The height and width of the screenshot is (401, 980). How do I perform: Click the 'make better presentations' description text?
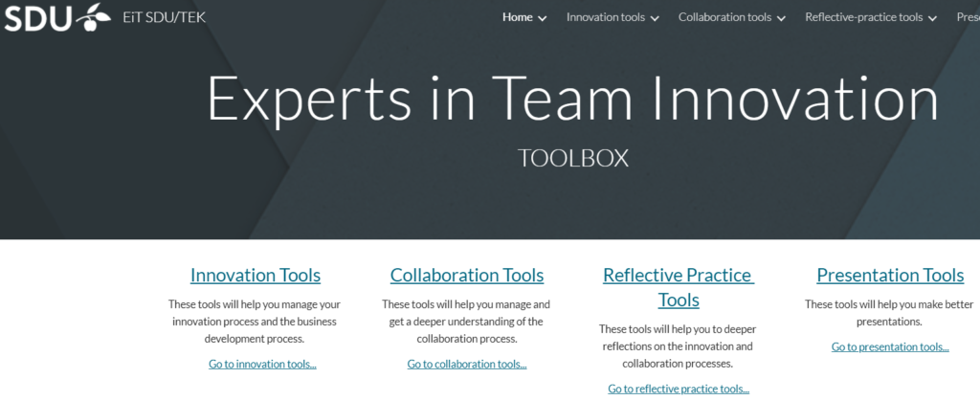pyautogui.click(x=889, y=313)
